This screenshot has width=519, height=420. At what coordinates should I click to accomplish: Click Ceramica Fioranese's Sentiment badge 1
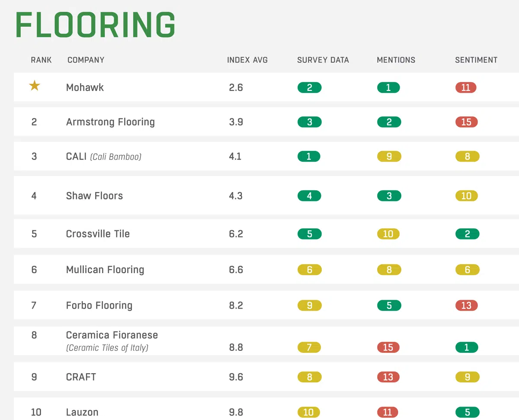[x=467, y=347]
